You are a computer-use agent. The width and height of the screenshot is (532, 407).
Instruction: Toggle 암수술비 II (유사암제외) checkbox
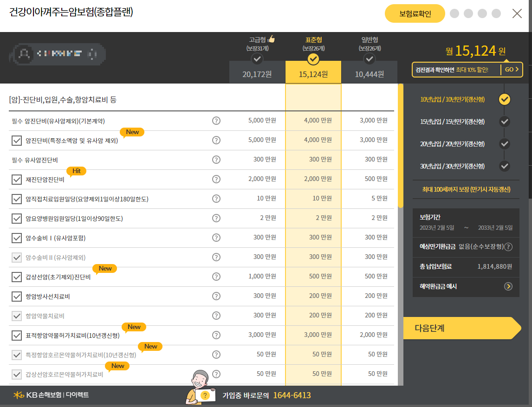click(17, 258)
